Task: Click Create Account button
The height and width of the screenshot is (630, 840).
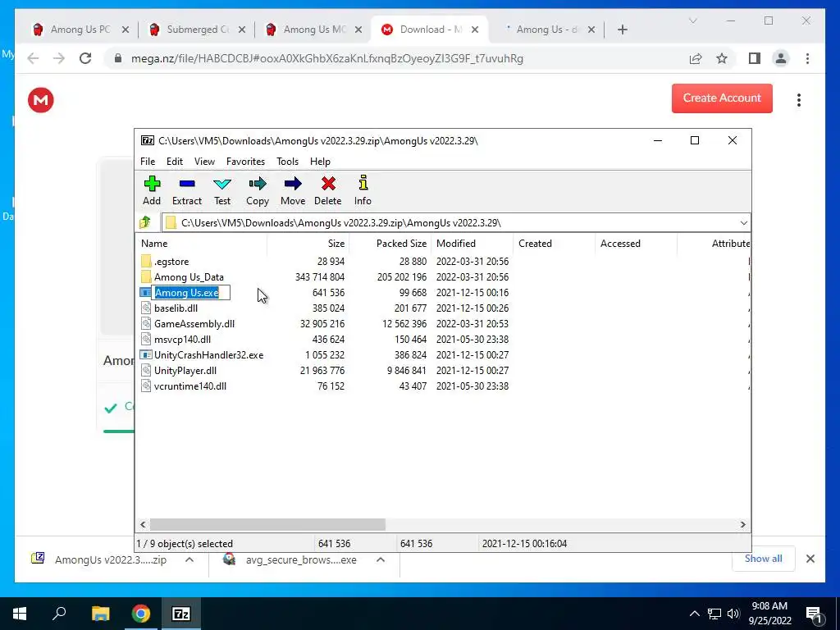Action: click(722, 98)
